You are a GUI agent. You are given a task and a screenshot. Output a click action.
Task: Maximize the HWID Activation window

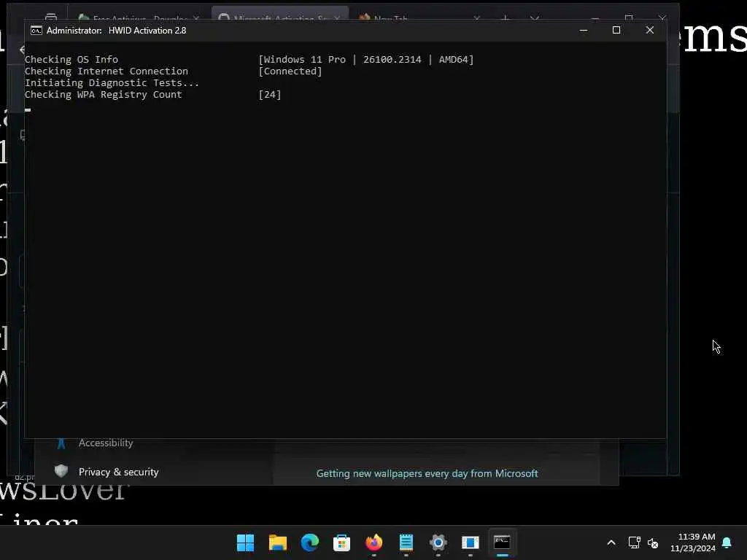616,31
